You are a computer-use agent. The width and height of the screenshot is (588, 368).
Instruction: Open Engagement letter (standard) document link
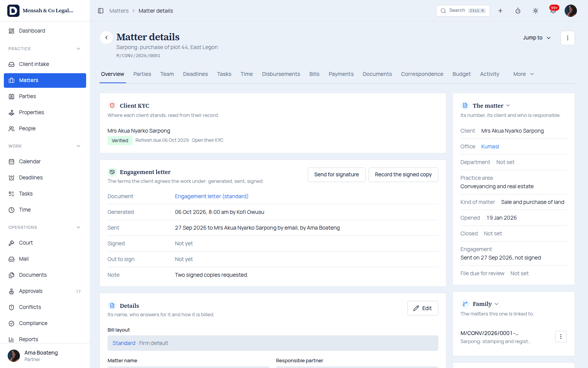click(x=212, y=196)
